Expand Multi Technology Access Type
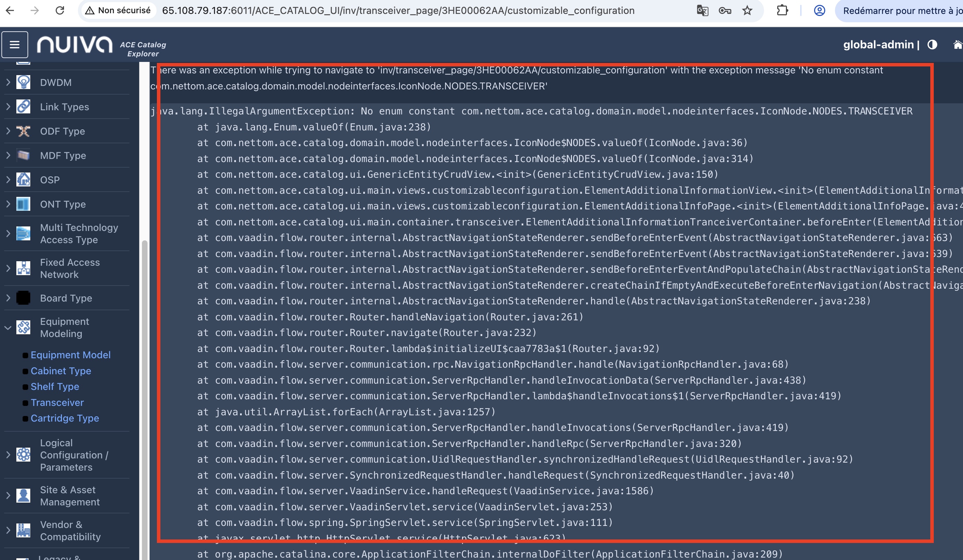 tap(8, 233)
